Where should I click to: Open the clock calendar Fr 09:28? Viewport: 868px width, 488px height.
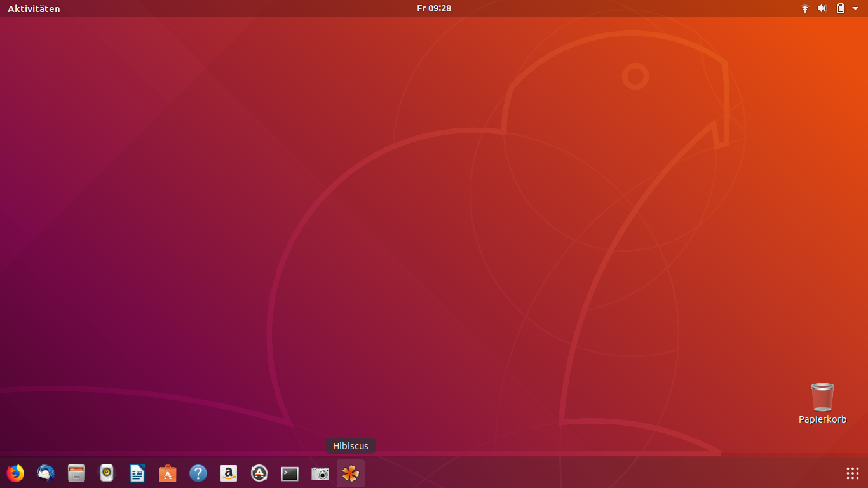click(434, 8)
